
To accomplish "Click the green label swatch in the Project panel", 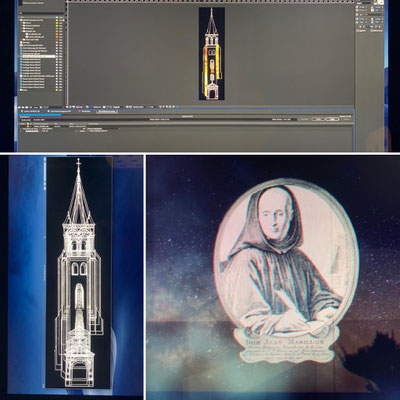I will [x=57, y=29].
